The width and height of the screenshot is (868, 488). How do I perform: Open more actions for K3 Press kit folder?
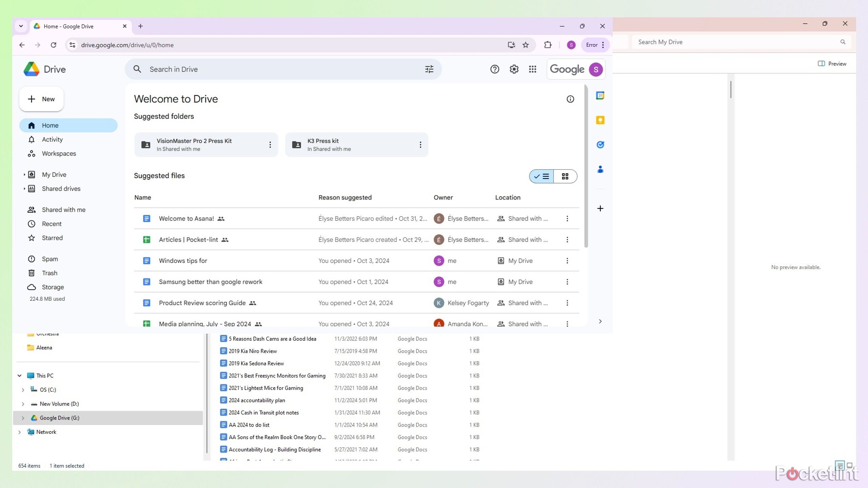[x=420, y=145]
